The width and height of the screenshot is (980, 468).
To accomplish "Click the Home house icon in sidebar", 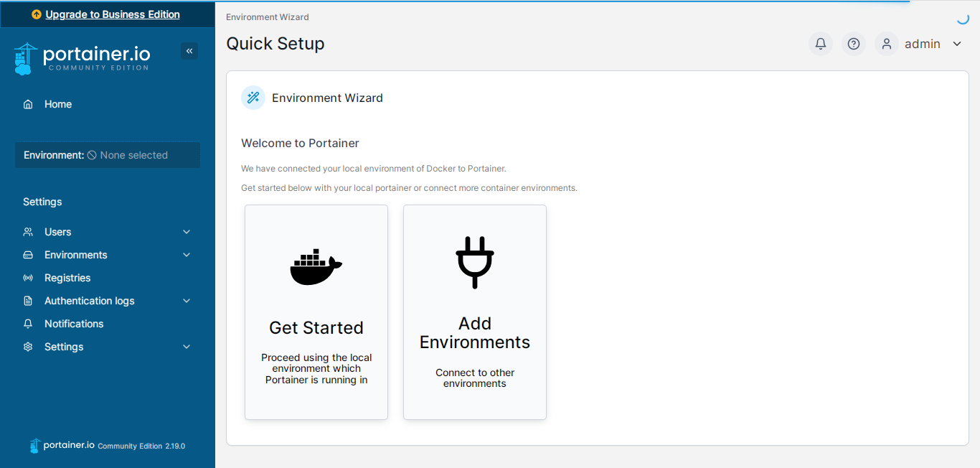I will coord(28,104).
